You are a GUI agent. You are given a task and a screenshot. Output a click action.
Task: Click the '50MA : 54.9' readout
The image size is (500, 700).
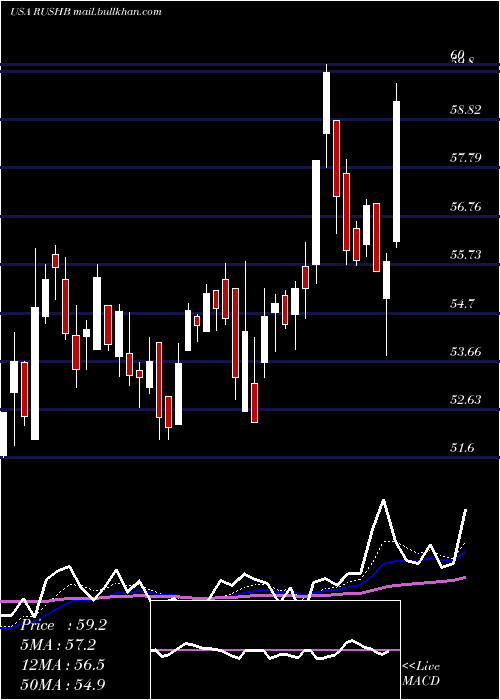(63, 684)
